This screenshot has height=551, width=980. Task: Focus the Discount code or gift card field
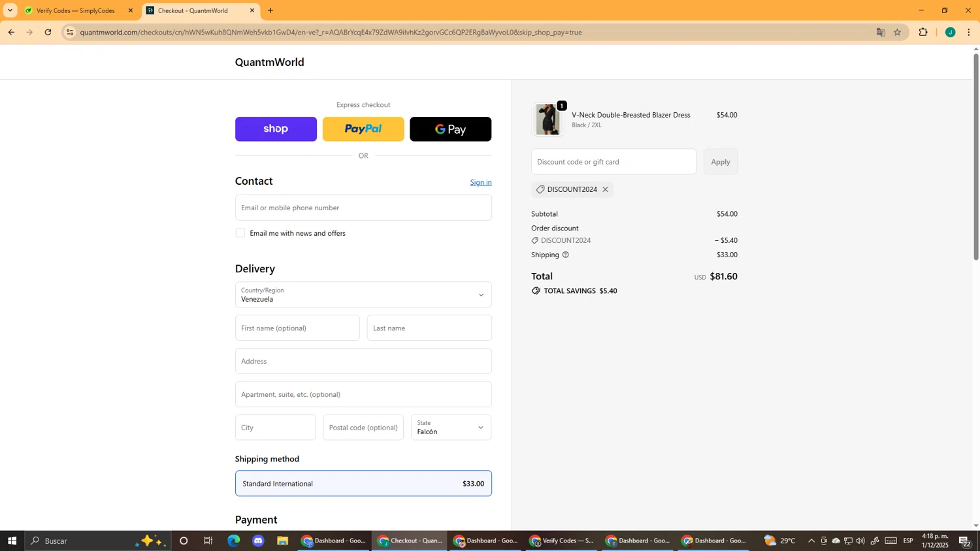tap(613, 162)
